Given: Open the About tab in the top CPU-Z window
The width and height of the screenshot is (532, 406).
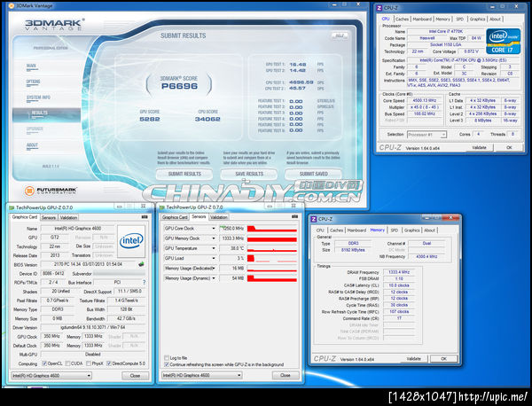Looking at the screenshot, I should point(495,19).
